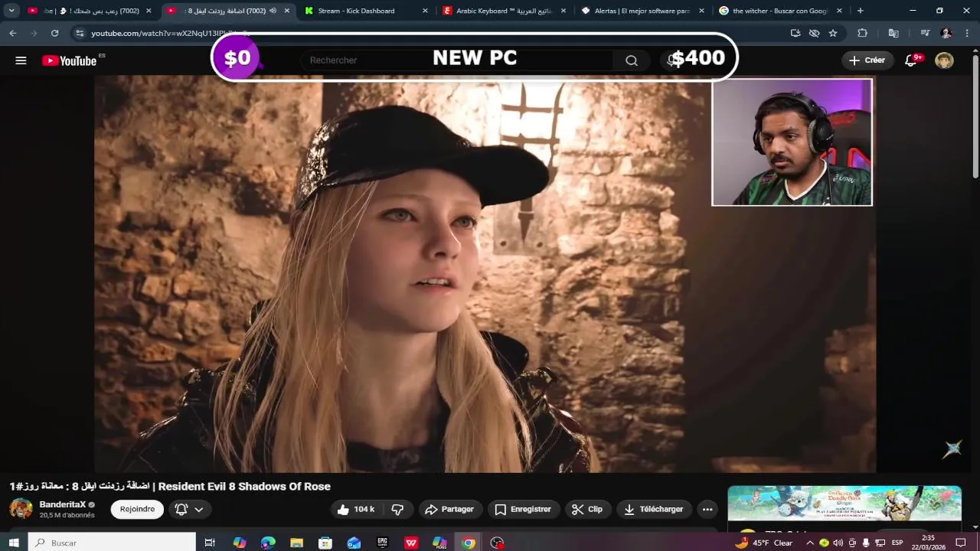Close the Stream - Kick Dashboard tab
Image resolution: width=980 pixels, height=551 pixels.
coord(425,11)
